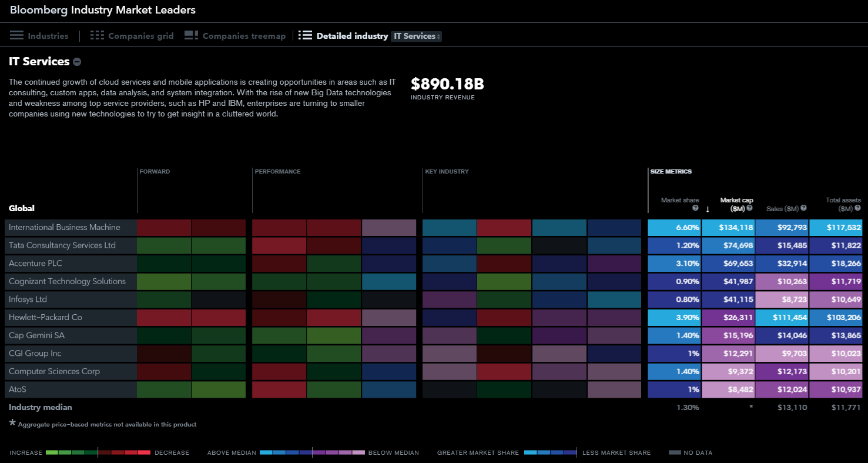Click IBM's $134,118 market cap cell
Image resolution: width=868 pixels, height=463 pixels.
pyautogui.click(x=728, y=228)
